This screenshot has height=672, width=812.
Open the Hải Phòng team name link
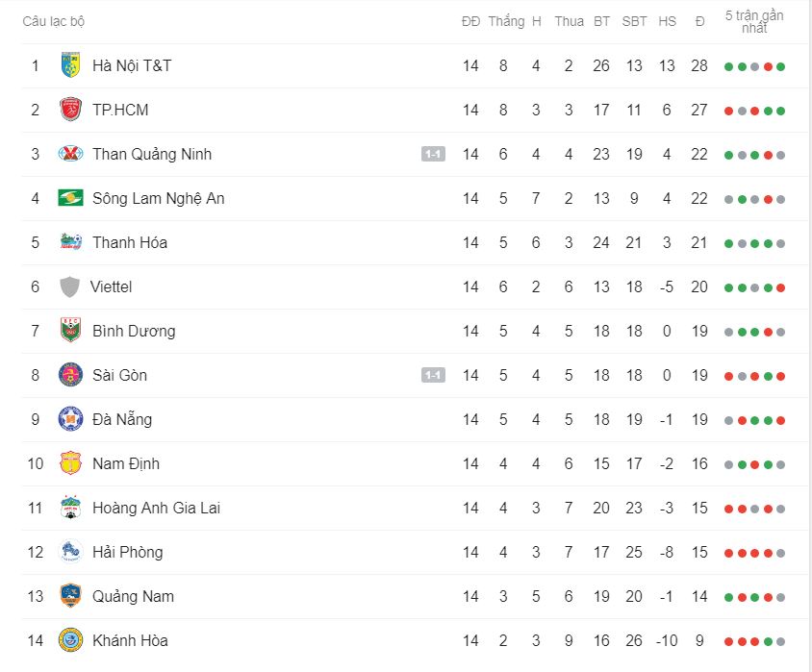click(127, 553)
